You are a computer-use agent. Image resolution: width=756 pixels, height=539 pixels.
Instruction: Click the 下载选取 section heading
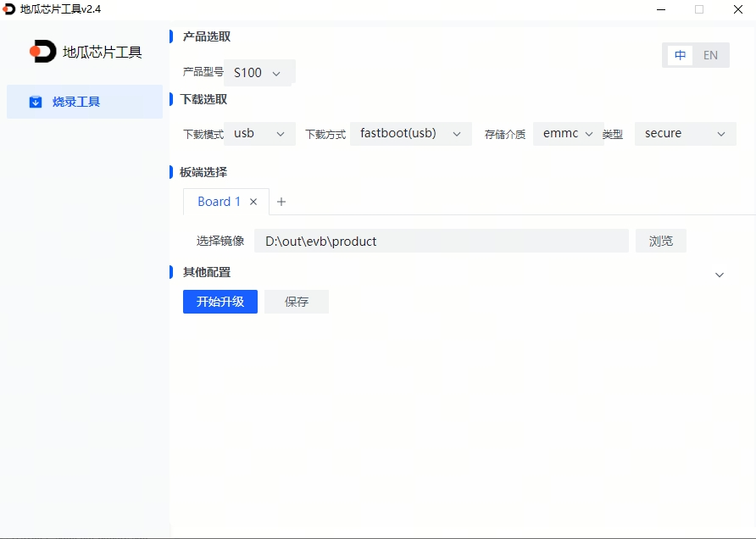pyautogui.click(x=203, y=99)
